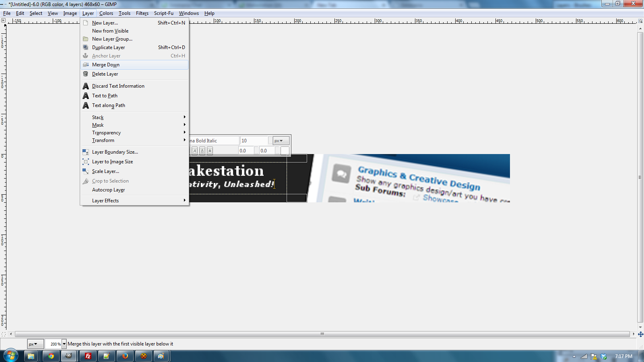644x362 pixels.
Task: Toggle underline style in on-canvas text toolbar
Action: [x=202, y=151]
